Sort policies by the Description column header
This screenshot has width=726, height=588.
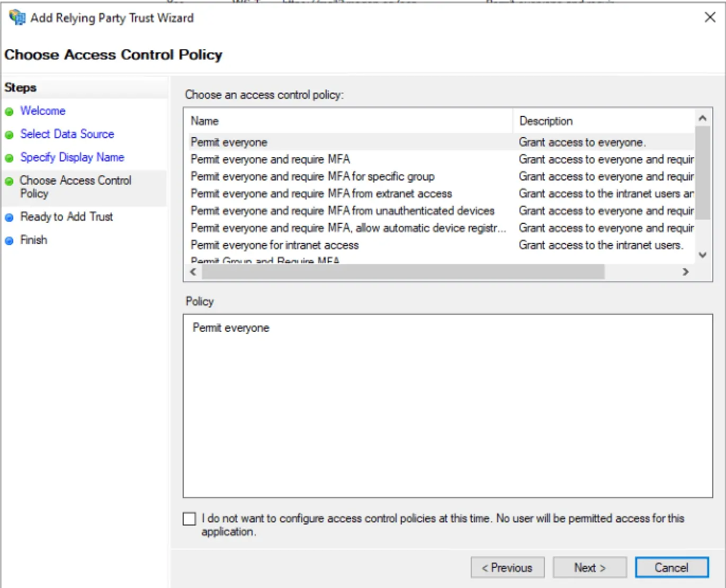point(604,121)
